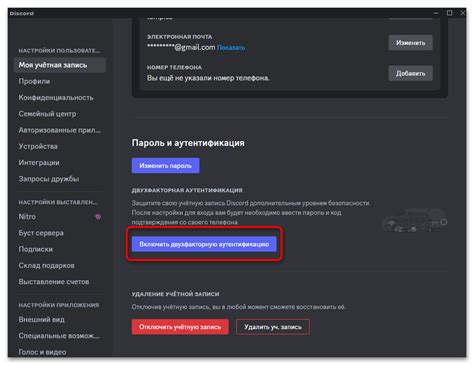Open Устройства settings
474x365 pixels.
click(x=38, y=146)
